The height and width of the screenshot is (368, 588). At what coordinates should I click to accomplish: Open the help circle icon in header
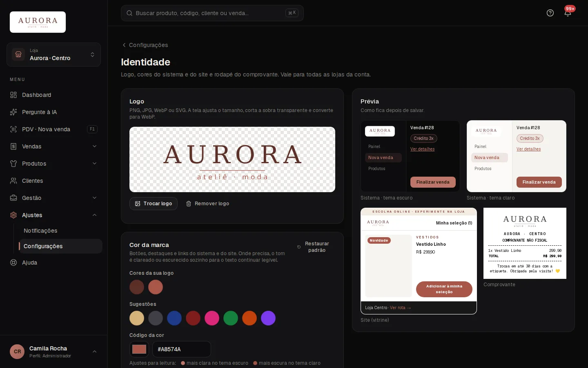pos(550,13)
